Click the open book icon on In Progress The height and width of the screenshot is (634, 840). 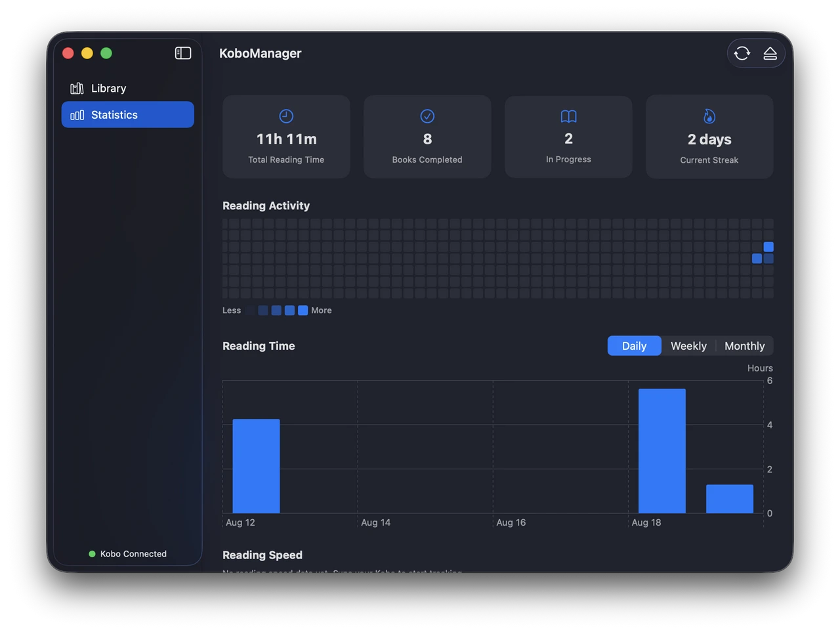tap(568, 116)
